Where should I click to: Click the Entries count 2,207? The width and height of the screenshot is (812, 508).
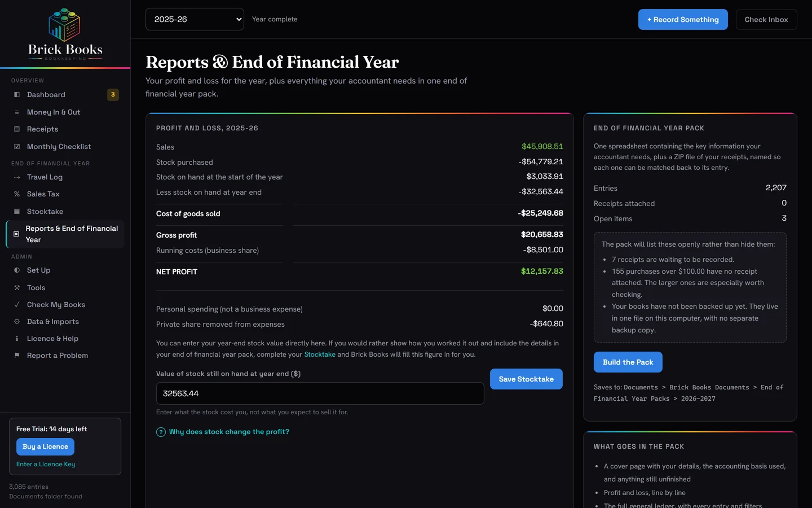(x=776, y=188)
